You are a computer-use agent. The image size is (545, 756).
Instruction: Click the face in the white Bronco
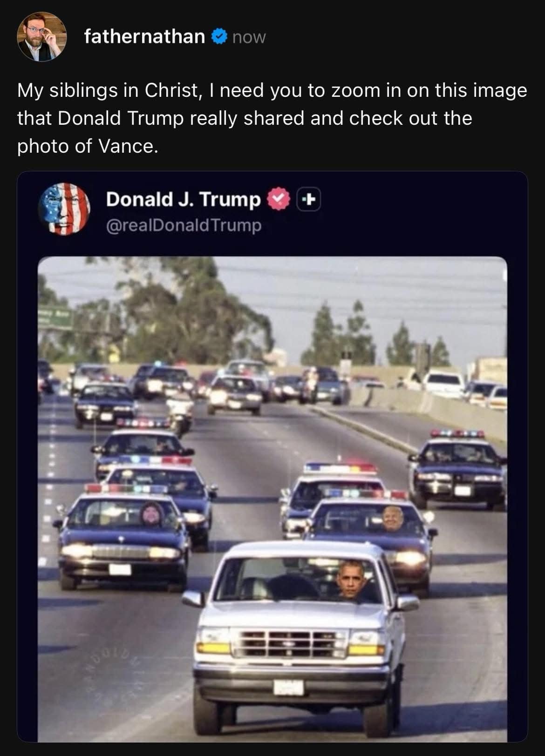tap(350, 580)
